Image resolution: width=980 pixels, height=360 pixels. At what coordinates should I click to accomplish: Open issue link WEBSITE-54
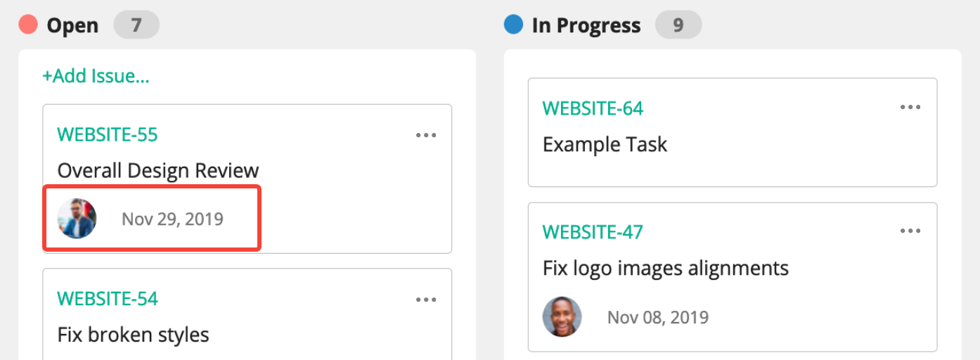(x=108, y=299)
